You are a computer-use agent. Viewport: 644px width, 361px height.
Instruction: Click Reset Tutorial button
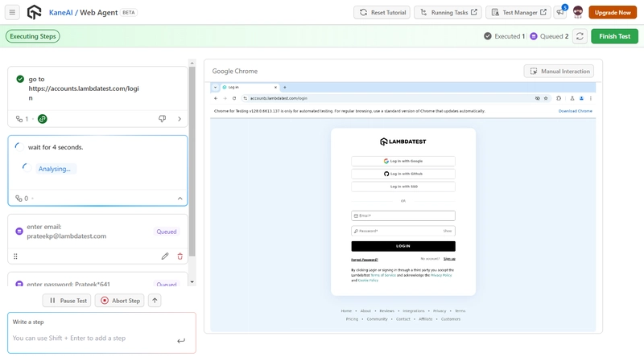tap(382, 12)
